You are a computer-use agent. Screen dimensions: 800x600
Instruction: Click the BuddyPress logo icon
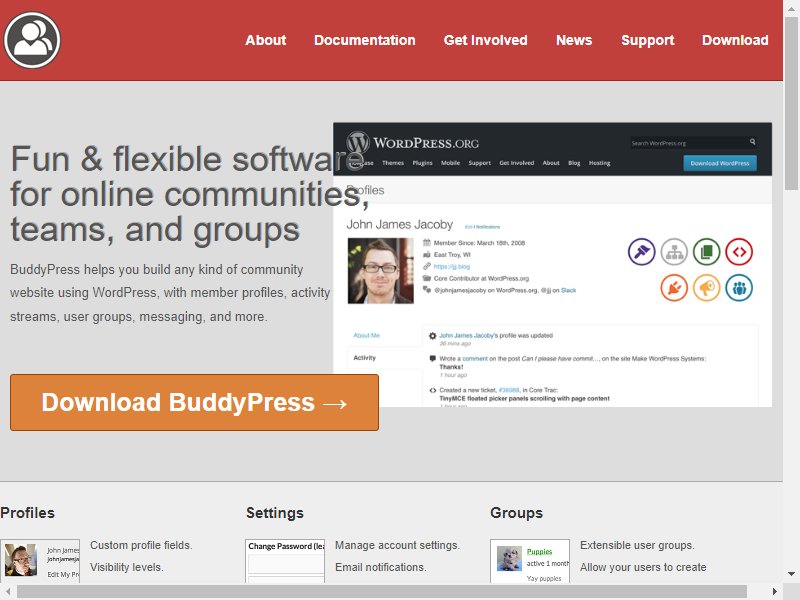[32, 40]
